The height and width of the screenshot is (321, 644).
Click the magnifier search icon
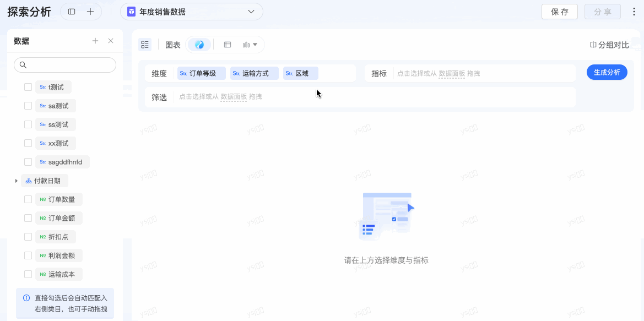point(23,65)
